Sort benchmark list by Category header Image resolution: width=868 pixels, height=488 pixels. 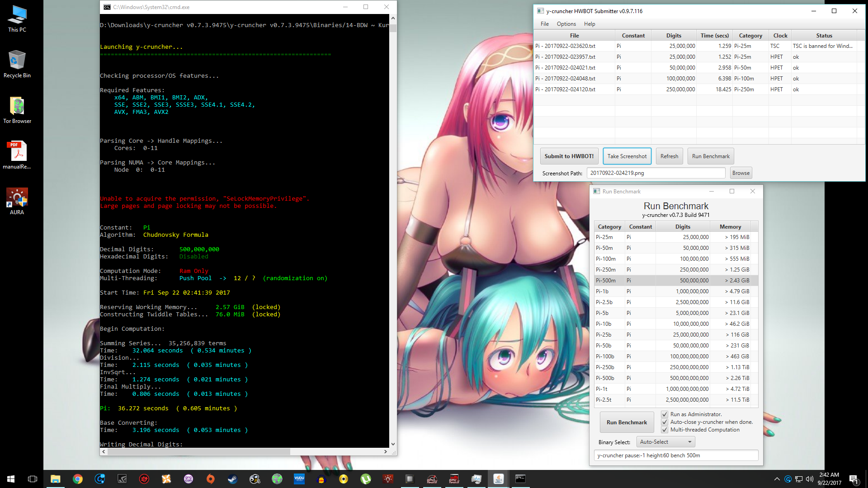coord(609,227)
